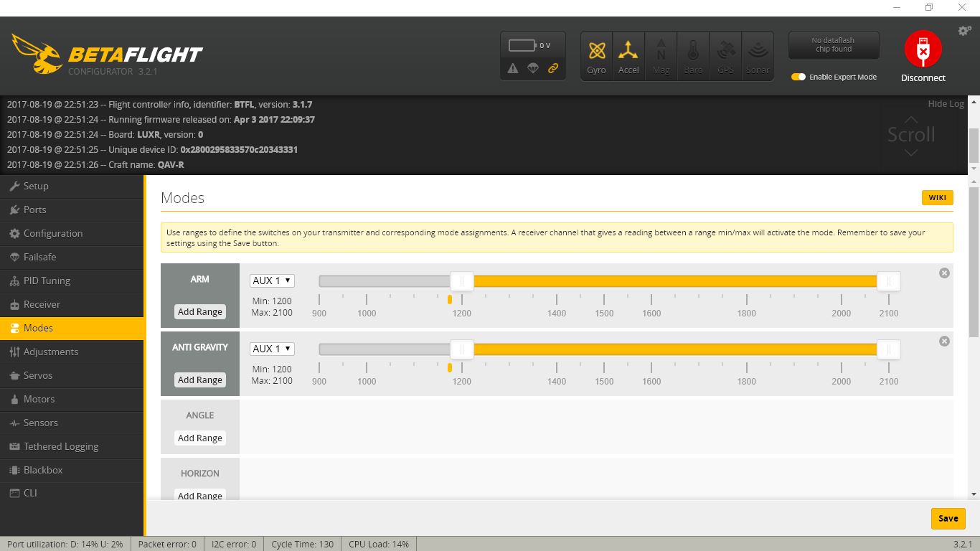980x551 pixels.
Task: Click the CPU Load status entry
Action: click(x=379, y=544)
